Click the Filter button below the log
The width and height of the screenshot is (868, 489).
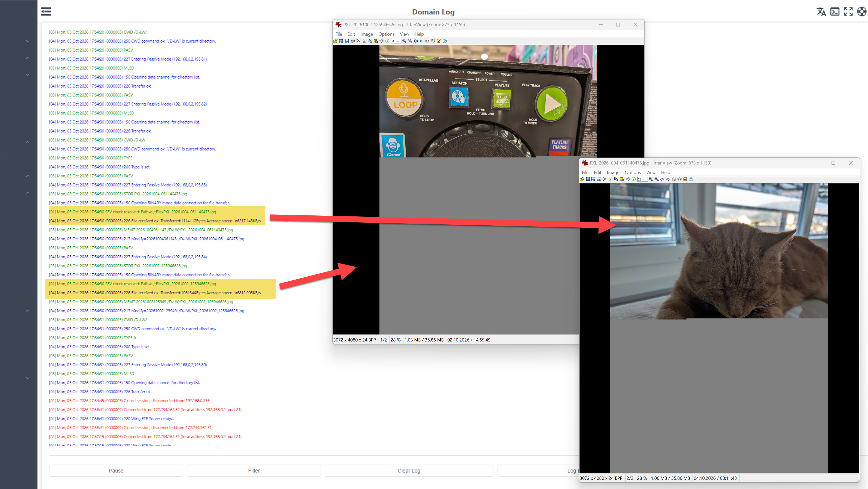[x=254, y=471]
